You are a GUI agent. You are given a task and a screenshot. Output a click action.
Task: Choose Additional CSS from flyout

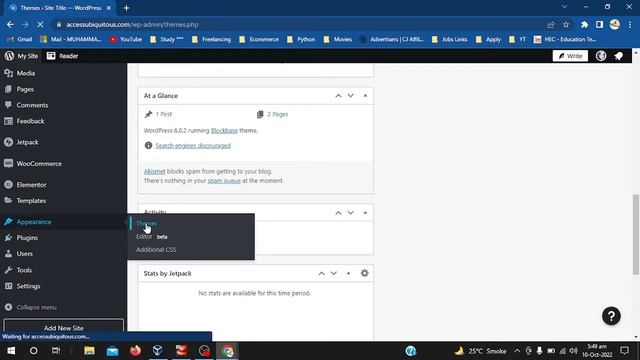point(156,249)
